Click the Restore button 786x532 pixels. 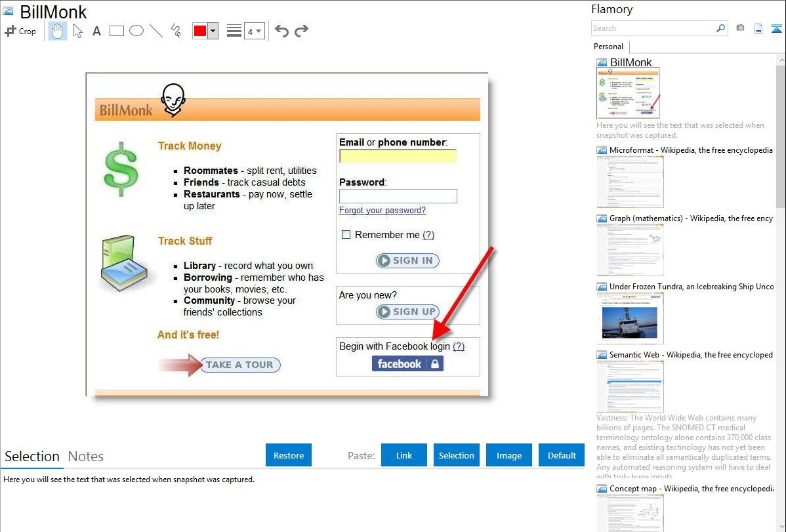click(289, 455)
